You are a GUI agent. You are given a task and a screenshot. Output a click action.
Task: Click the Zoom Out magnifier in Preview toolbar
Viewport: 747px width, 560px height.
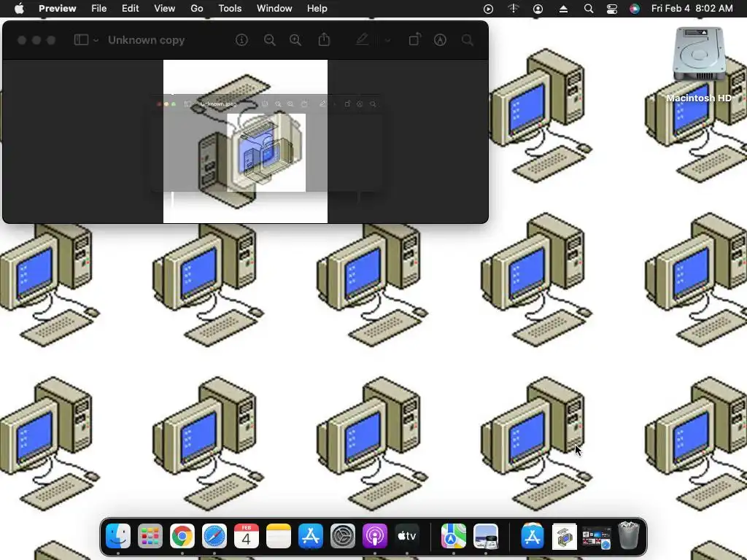(x=270, y=40)
